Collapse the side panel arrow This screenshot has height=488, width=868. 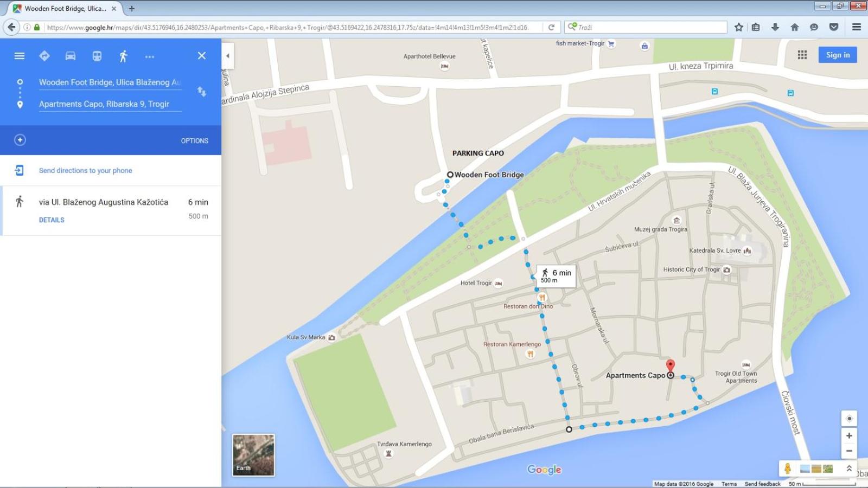coord(228,55)
